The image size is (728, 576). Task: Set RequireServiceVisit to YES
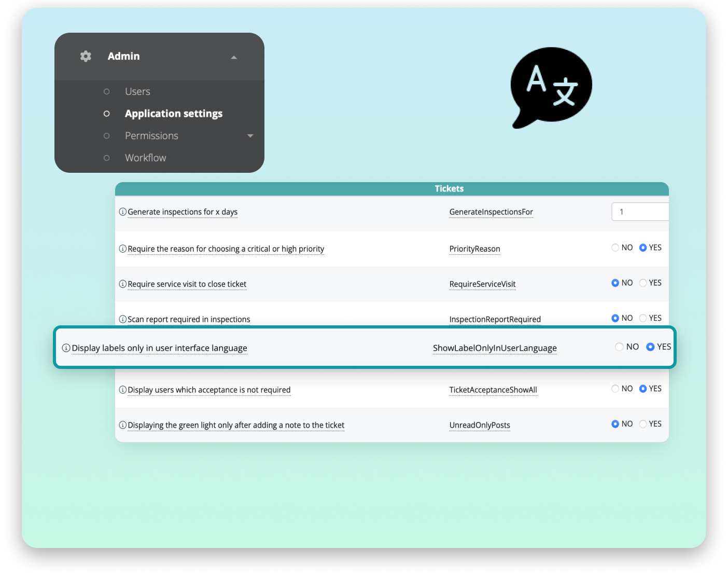(643, 283)
